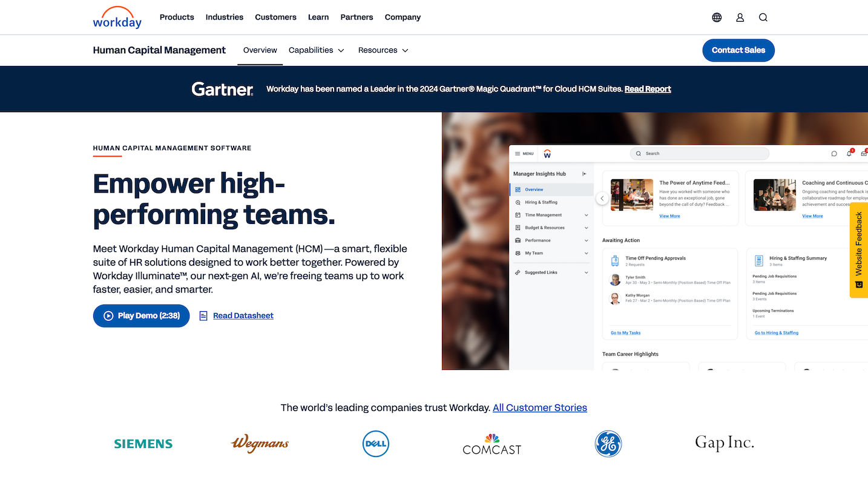This screenshot has width=868, height=500.
Task: Open the Read Datasheet link
Action: [243, 315]
